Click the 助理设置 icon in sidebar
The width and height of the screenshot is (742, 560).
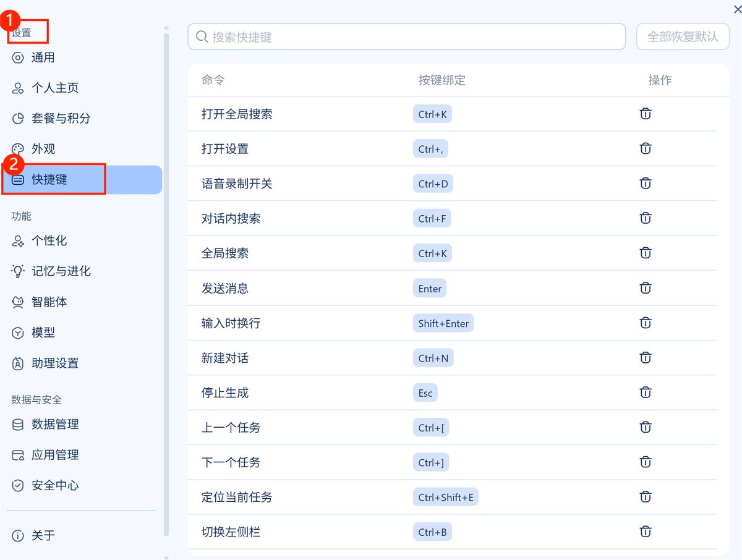(x=18, y=363)
